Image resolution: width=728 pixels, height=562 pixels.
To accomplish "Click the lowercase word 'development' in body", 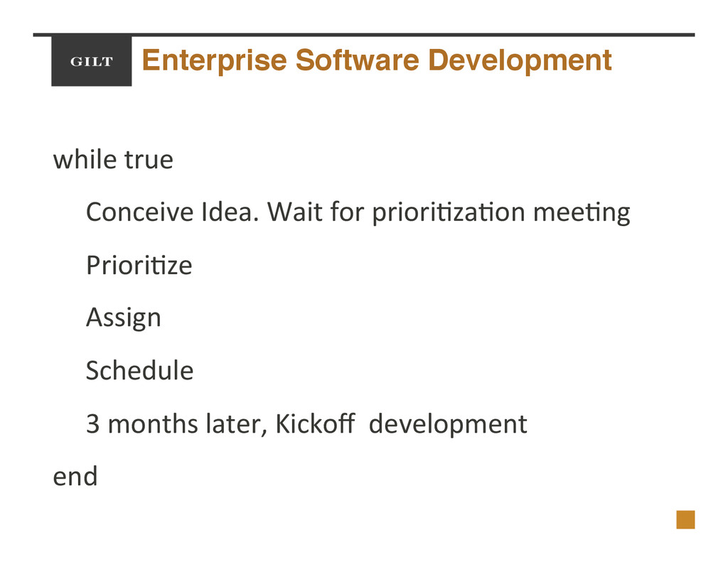I will 448,425.
